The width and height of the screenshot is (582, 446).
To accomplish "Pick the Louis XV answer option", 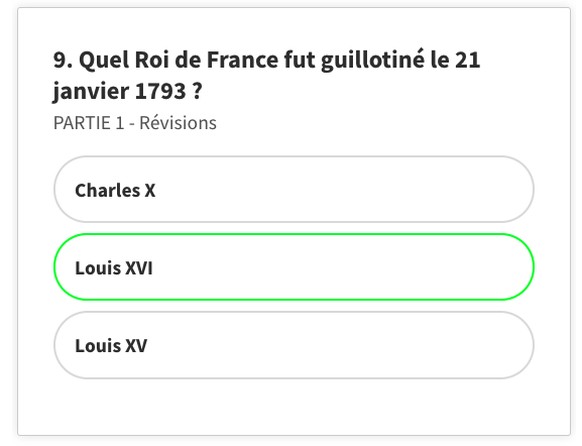I will click(x=294, y=345).
